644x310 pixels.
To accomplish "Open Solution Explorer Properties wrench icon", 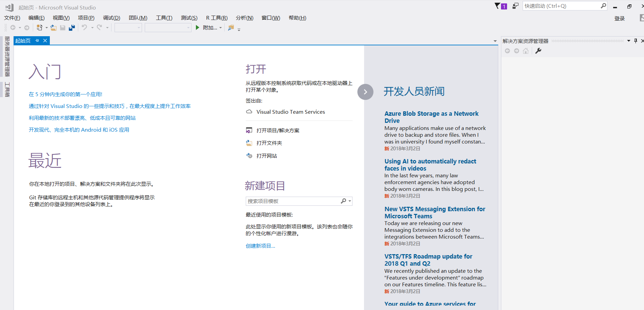I will coord(538,51).
